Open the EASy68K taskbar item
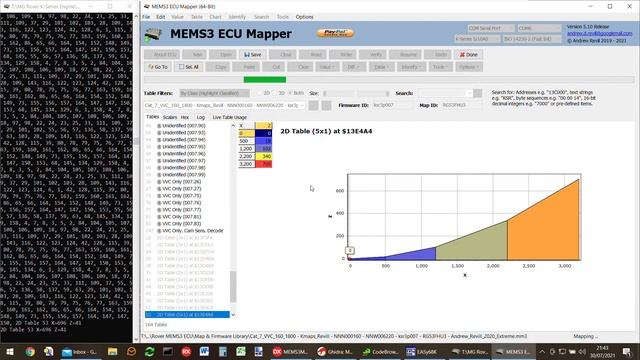The width and height of the screenshot is (640, 360). (422, 351)
